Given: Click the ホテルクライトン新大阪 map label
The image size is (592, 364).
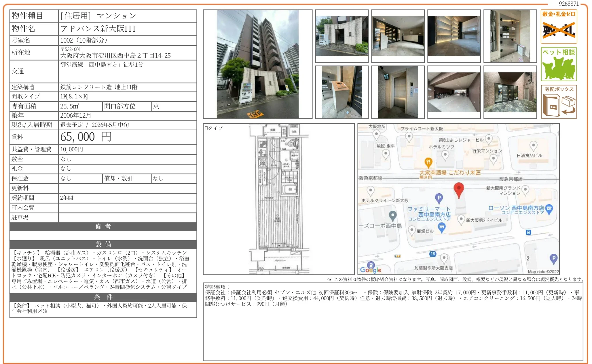Looking at the screenshot, I should pos(385,200).
